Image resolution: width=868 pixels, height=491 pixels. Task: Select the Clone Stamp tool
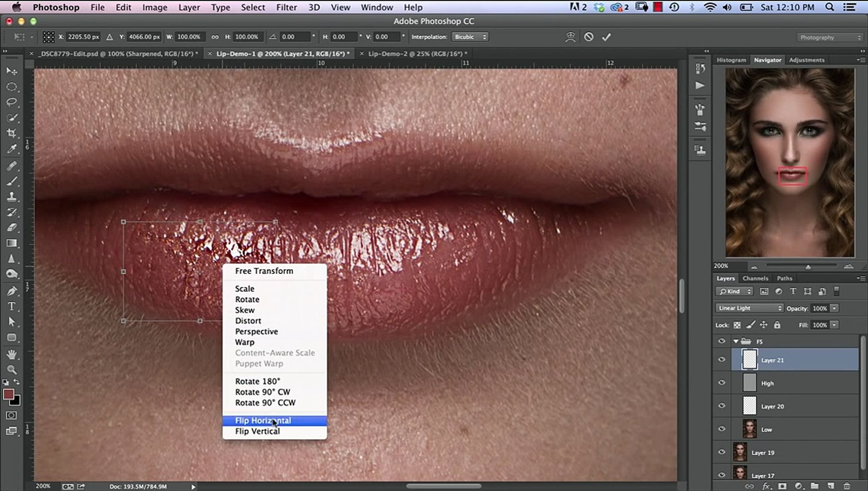12,197
